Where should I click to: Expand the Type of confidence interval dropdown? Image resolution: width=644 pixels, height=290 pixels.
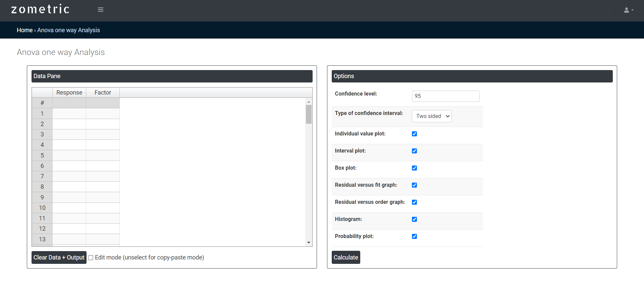pos(431,116)
